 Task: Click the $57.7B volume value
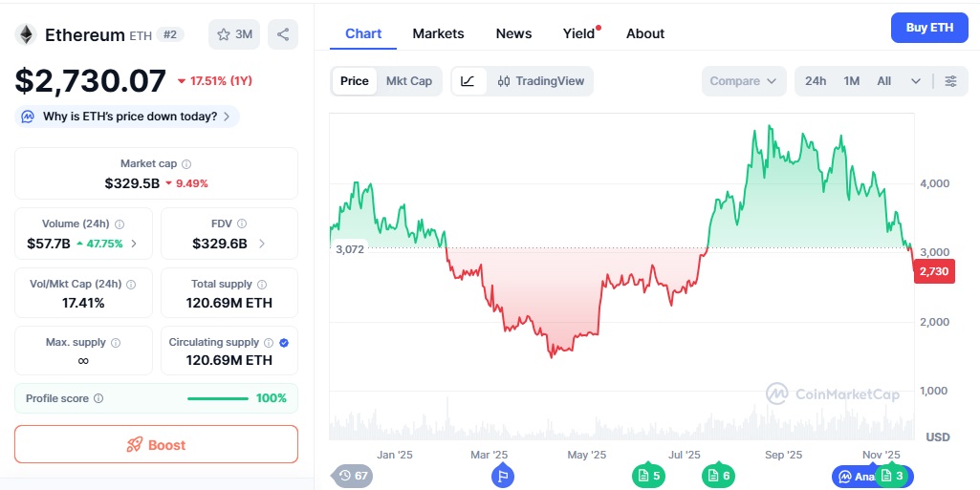tap(48, 245)
